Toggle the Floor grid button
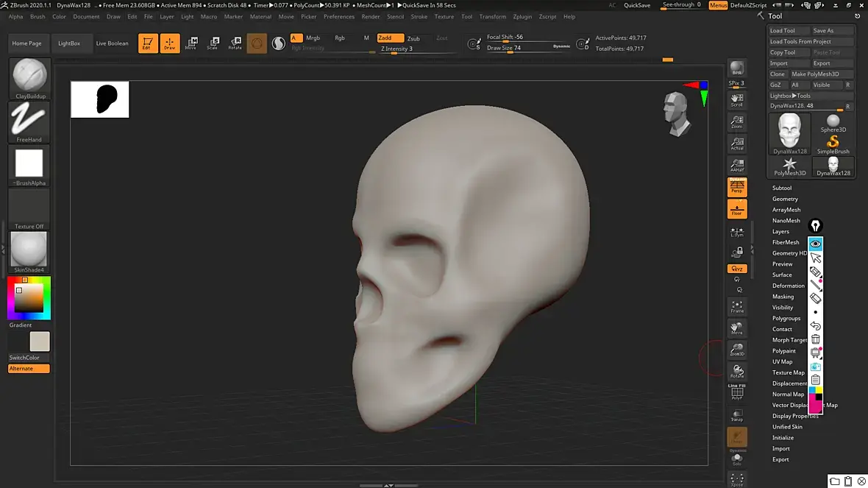Viewport: 868px width, 488px height. pyautogui.click(x=736, y=209)
